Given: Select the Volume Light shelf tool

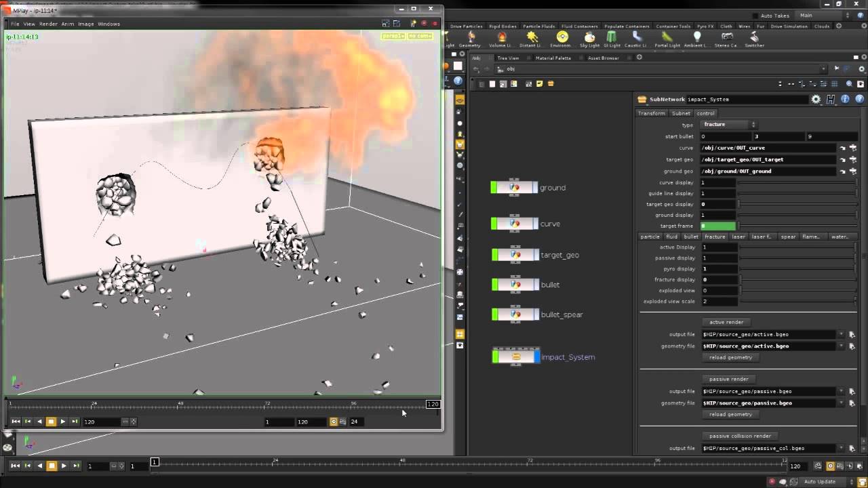Looking at the screenshot, I should 501,39.
